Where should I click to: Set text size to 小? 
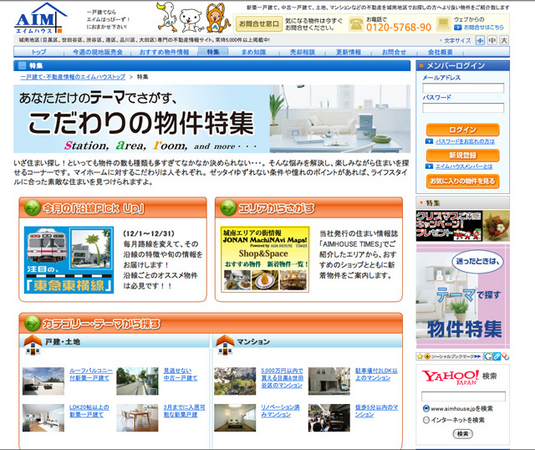(x=480, y=40)
